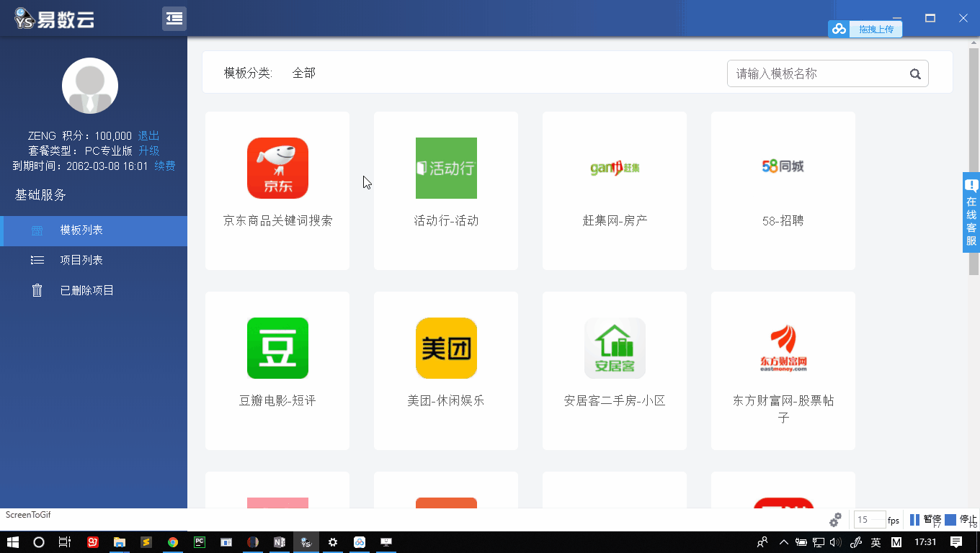
Task: Click the 续费 renew link
Action: (x=165, y=166)
